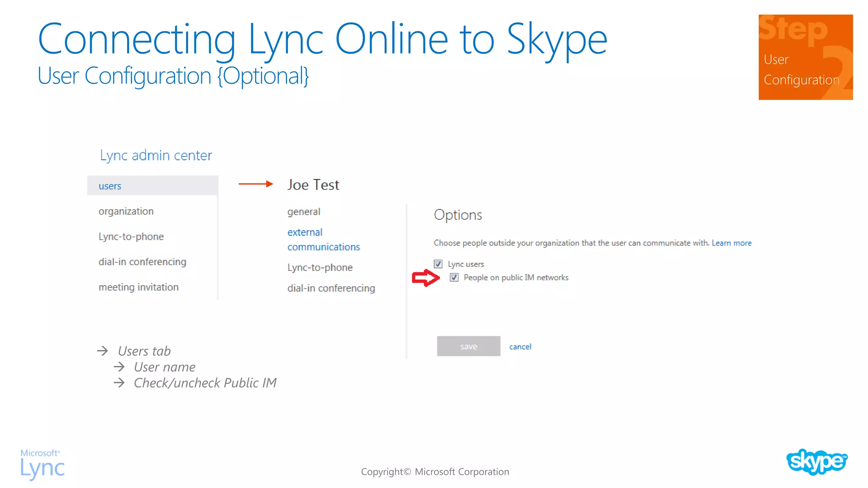Click the 'User name' instruction text
Screen dimensions: 868x488
click(164, 367)
